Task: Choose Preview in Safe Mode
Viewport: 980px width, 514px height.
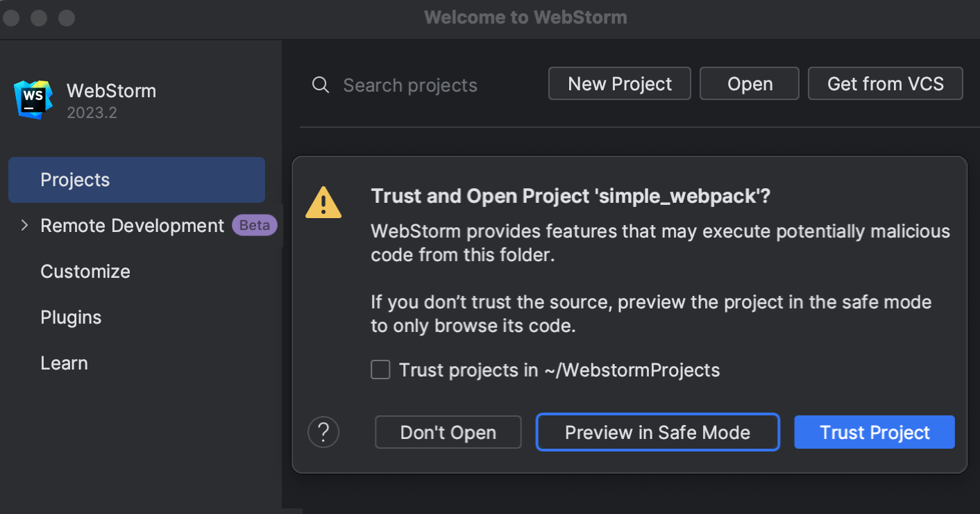Action: pyautogui.click(x=657, y=432)
